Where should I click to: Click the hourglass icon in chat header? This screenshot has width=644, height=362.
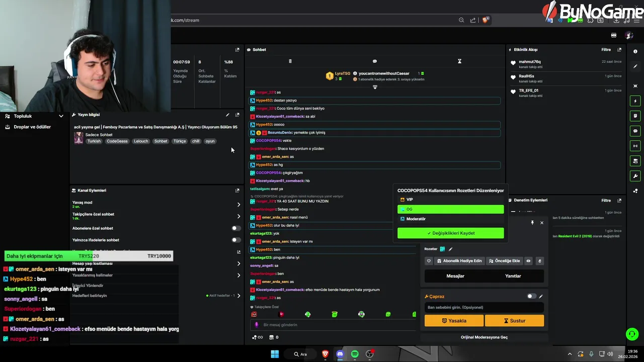click(459, 61)
